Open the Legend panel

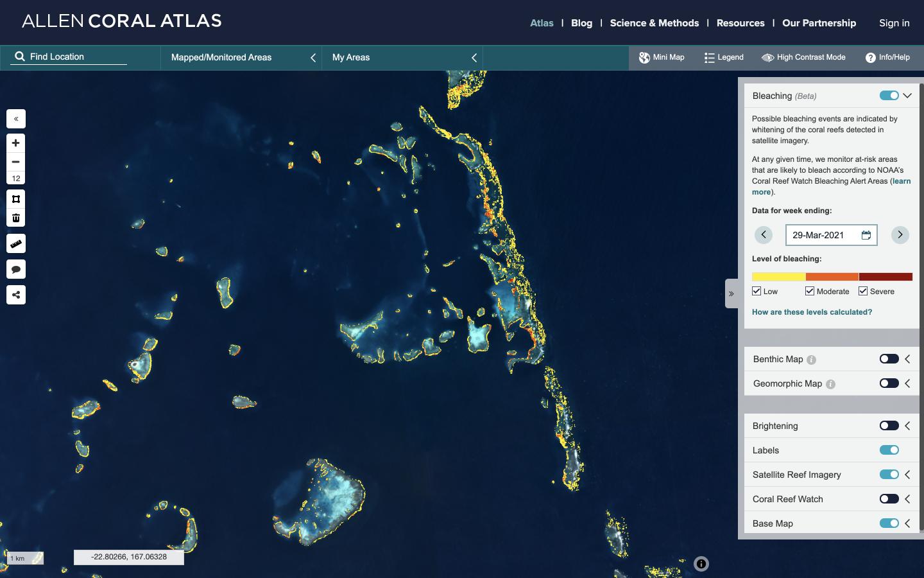pos(723,57)
